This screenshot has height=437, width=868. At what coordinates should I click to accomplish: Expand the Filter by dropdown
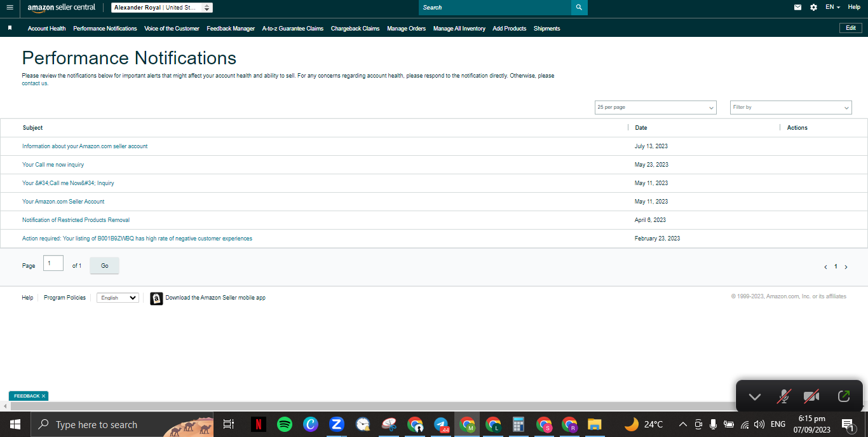[x=791, y=108]
